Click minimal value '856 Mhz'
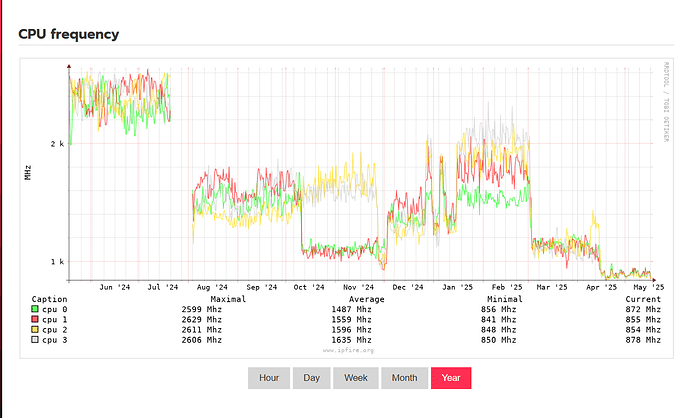Screen dimensions: 690x418 499,309
